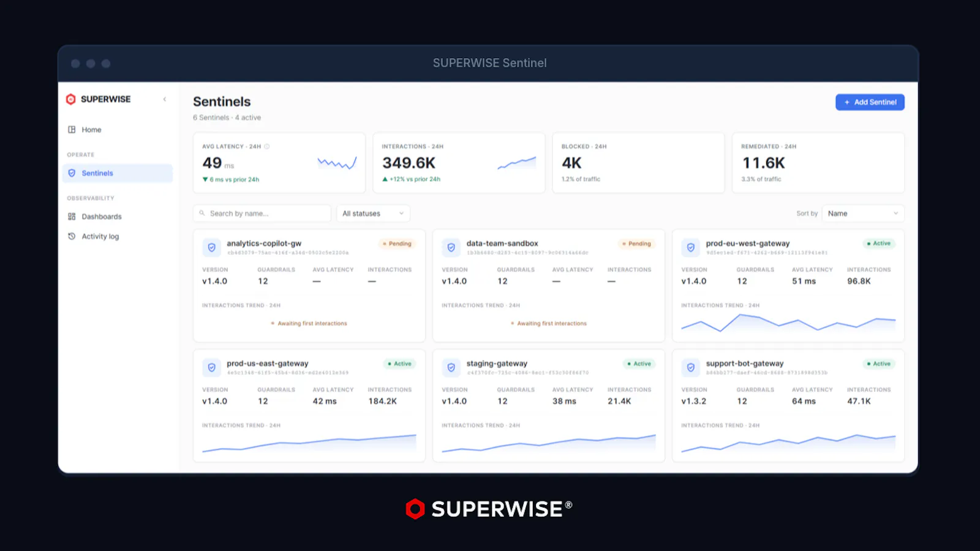
Task: Click the staging-gateway shield icon
Action: (x=451, y=367)
